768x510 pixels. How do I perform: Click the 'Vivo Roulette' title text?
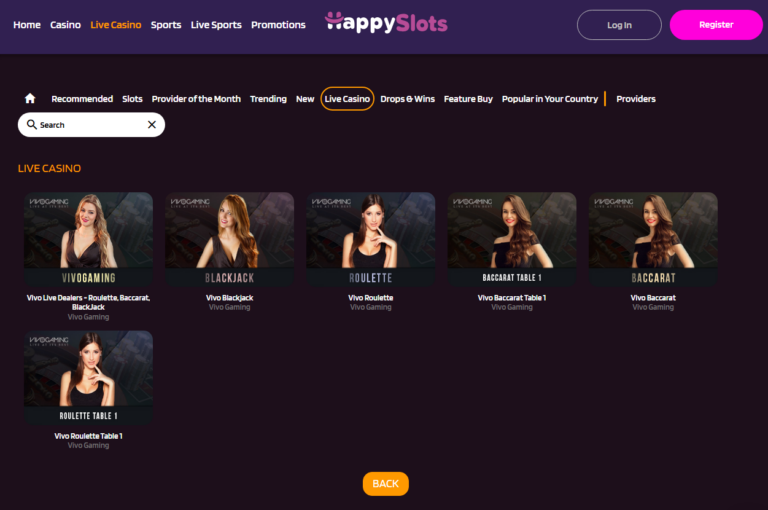point(370,297)
